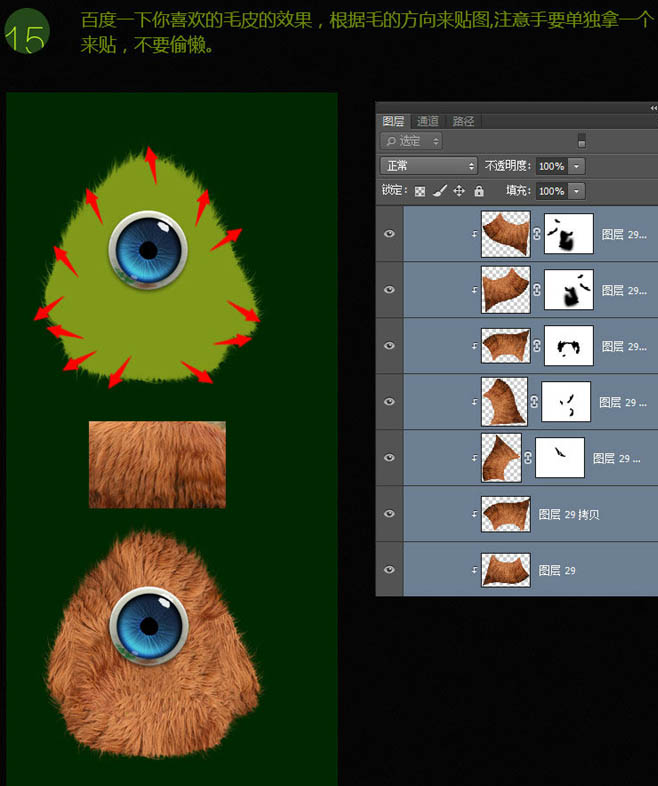658x786 pixels.
Task: Open the 填充 fill dropdown arrow
Action: (x=577, y=191)
